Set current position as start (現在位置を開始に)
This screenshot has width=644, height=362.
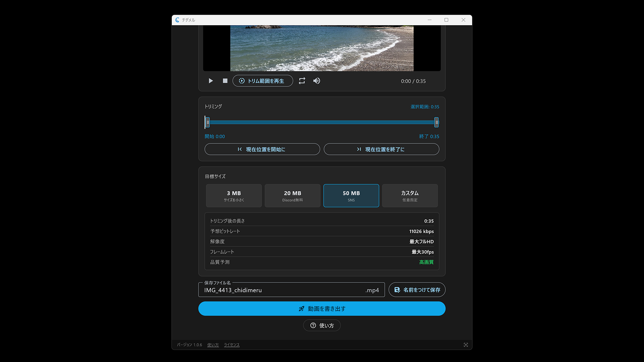pos(262,149)
